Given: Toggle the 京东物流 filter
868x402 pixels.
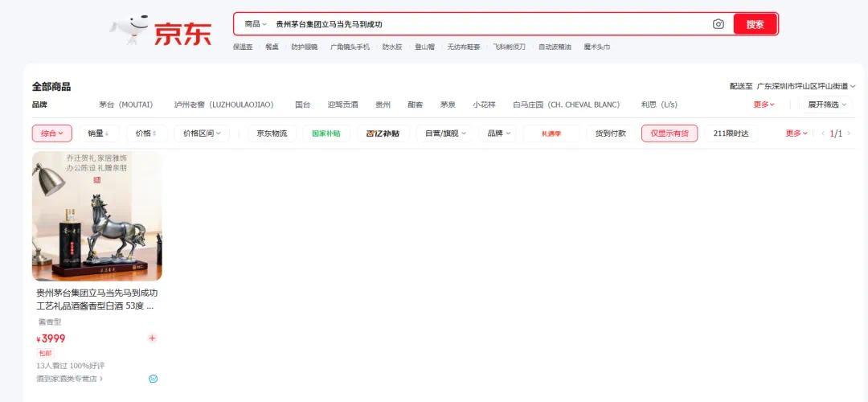Looking at the screenshot, I should coord(272,133).
